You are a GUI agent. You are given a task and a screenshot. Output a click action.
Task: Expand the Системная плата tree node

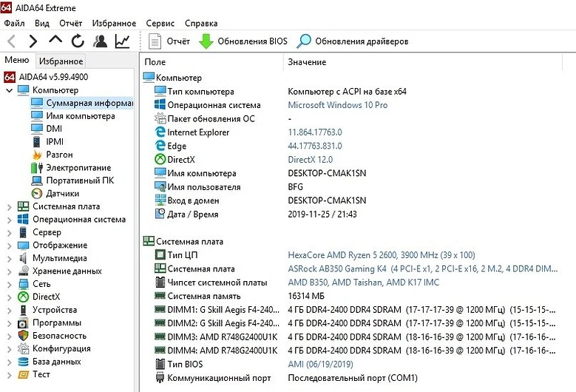(x=9, y=206)
